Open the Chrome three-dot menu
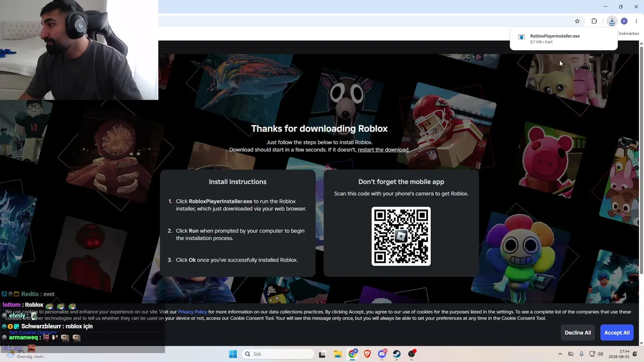Screen dimensions: 644x362 [636, 21]
